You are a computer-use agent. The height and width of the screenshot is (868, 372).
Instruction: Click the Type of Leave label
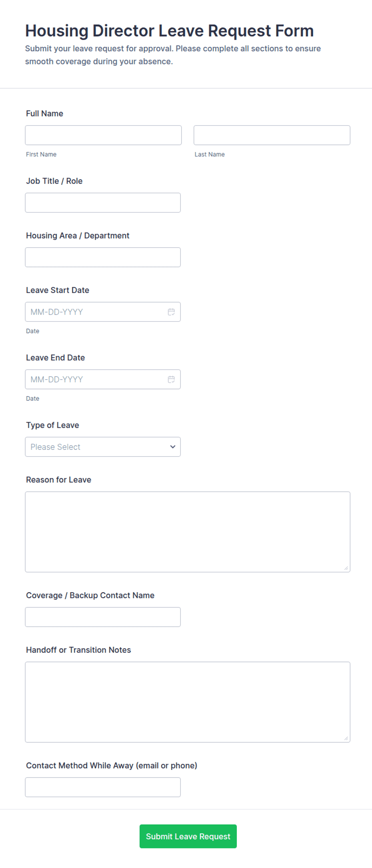pos(52,425)
